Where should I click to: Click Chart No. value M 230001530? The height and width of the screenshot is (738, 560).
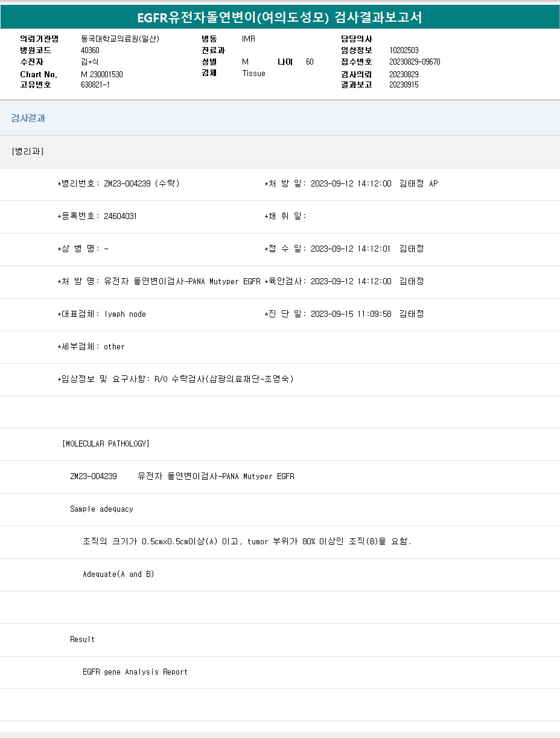pyautogui.click(x=102, y=74)
